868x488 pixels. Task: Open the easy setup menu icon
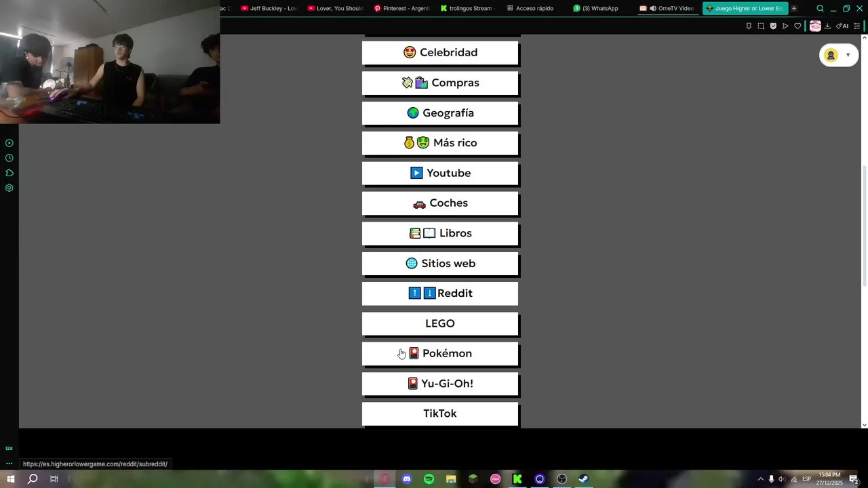pos(856,26)
